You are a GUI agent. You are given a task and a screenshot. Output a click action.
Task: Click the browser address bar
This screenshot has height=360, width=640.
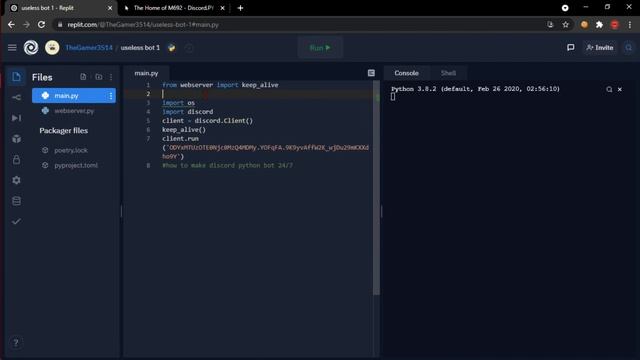(x=302, y=24)
